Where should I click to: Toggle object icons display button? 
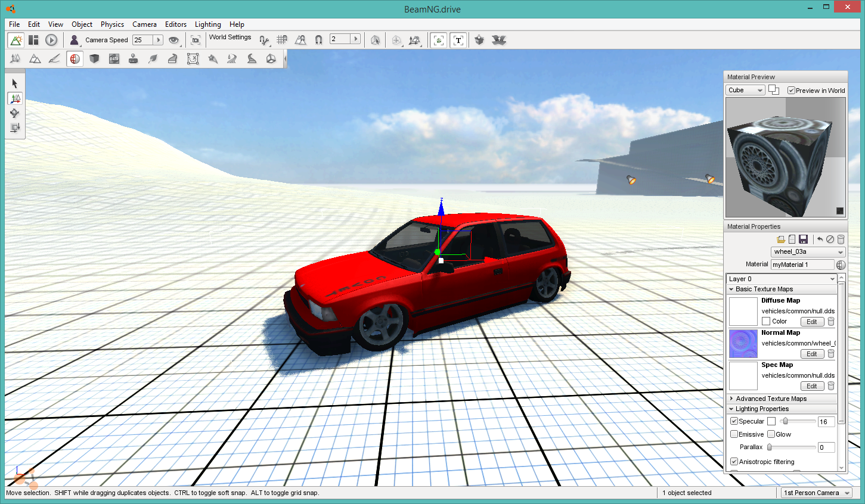pyautogui.click(x=439, y=40)
